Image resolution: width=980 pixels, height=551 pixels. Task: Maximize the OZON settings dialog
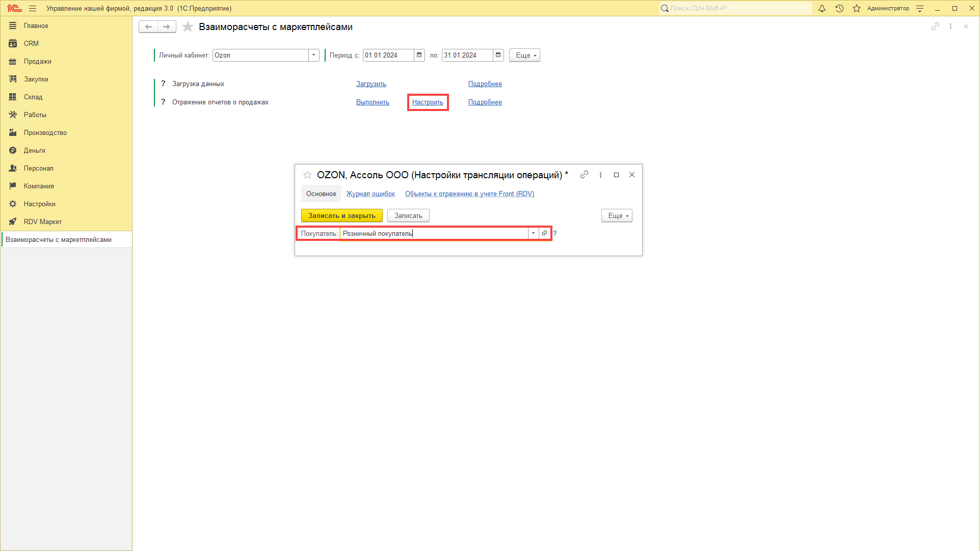[x=616, y=175]
